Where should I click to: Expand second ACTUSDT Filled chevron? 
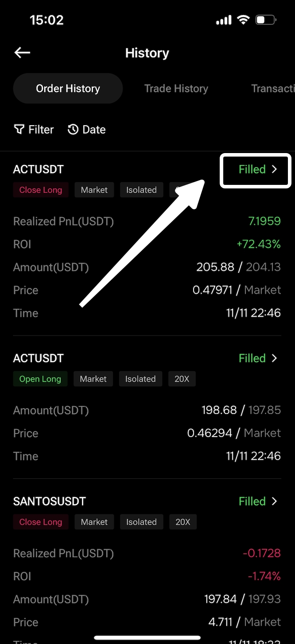(274, 358)
